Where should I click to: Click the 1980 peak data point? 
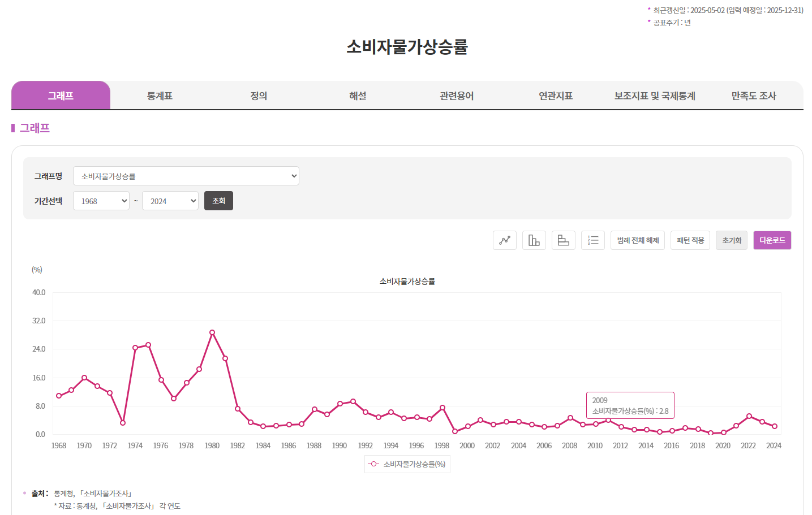212,332
